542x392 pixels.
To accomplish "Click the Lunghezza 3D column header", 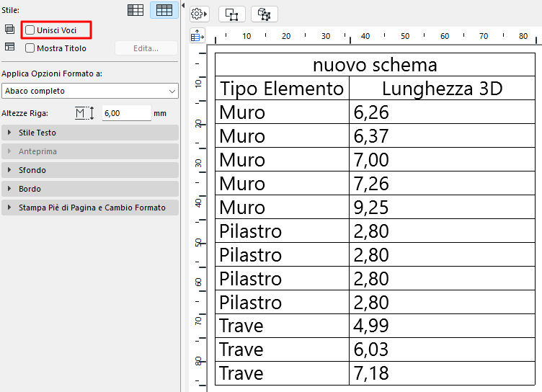I will point(442,88).
